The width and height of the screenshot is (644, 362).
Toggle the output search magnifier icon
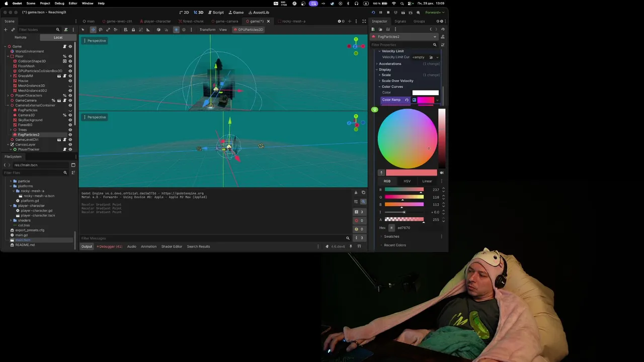click(363, 202)
